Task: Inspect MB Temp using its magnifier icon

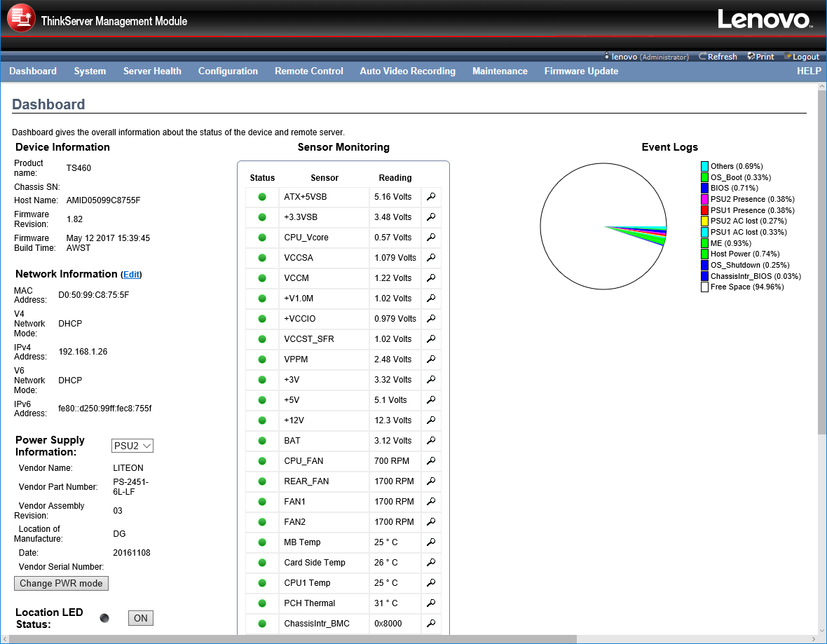Action: [430, 542]
